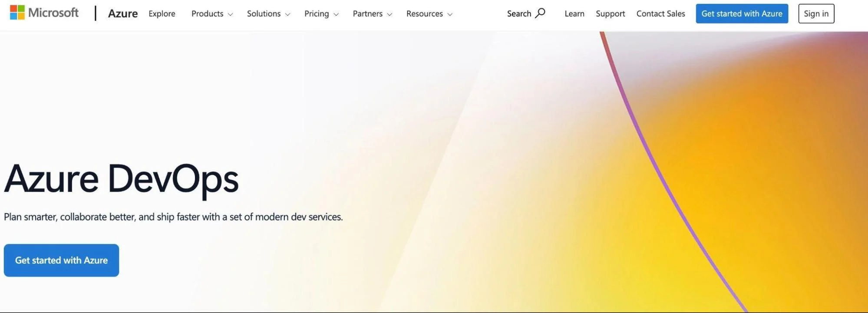Click the Sign in button
Image resolution: width=868 pixels, height=313 pixels.
pyautogui.click(x=816, y=13)
